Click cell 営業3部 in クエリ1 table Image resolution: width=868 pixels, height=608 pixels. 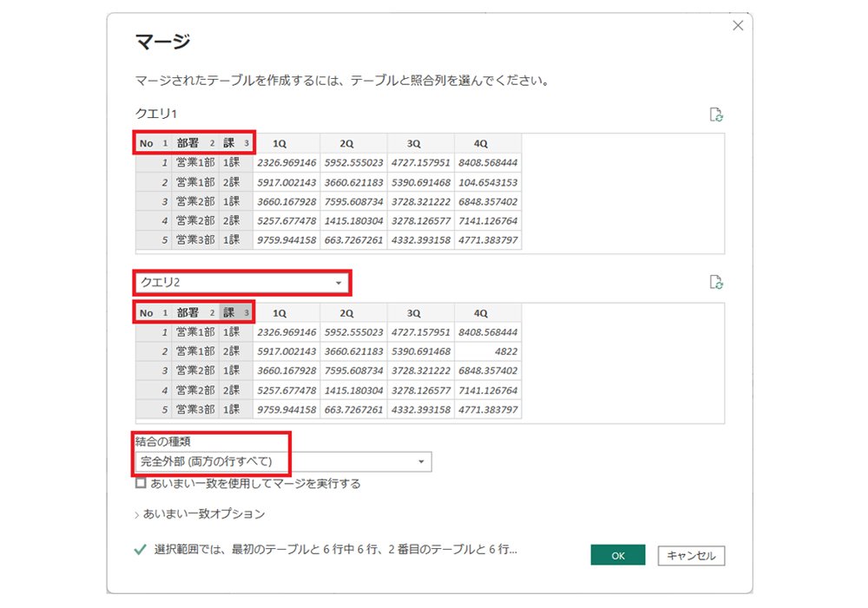(x=194, y=240)
